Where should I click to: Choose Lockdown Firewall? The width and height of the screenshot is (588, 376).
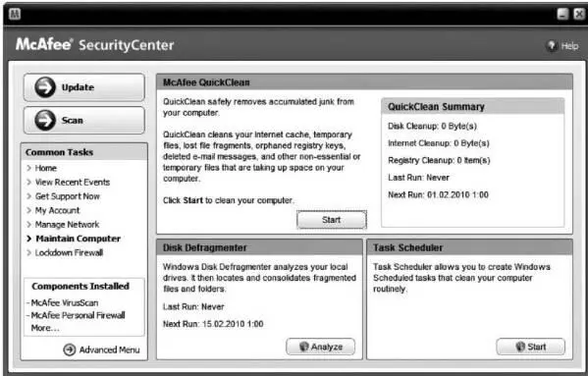[x=69, y=252]
